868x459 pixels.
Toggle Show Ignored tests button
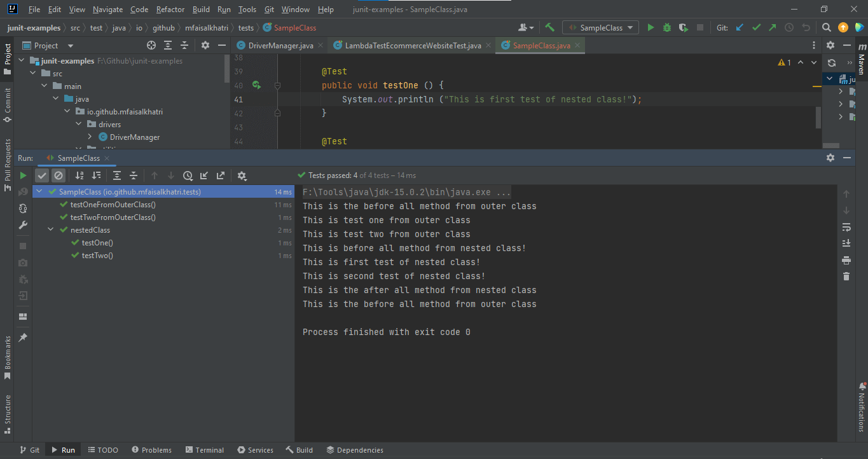(59, 175)
